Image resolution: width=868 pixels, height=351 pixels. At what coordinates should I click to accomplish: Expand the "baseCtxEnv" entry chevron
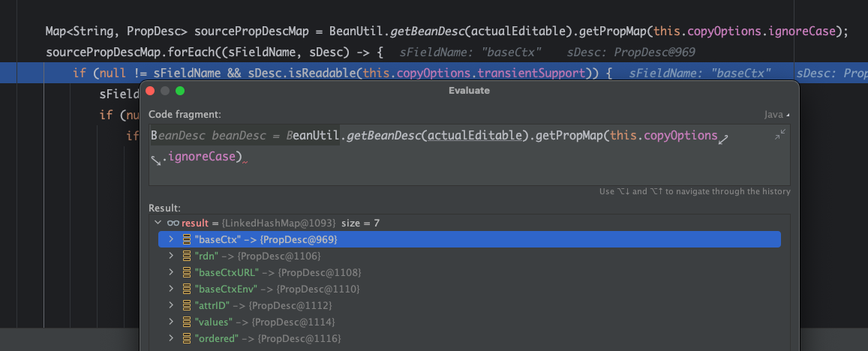click(171, 289)
